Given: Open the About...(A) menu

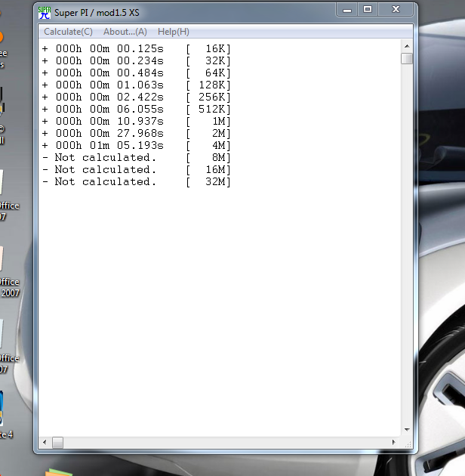Looking at the screenshot, I should point(125,32).
